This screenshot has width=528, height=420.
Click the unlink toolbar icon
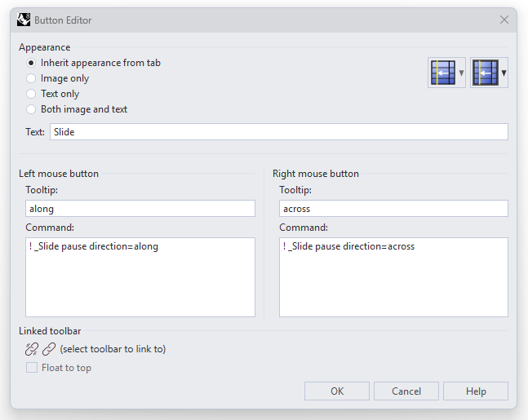32,349
